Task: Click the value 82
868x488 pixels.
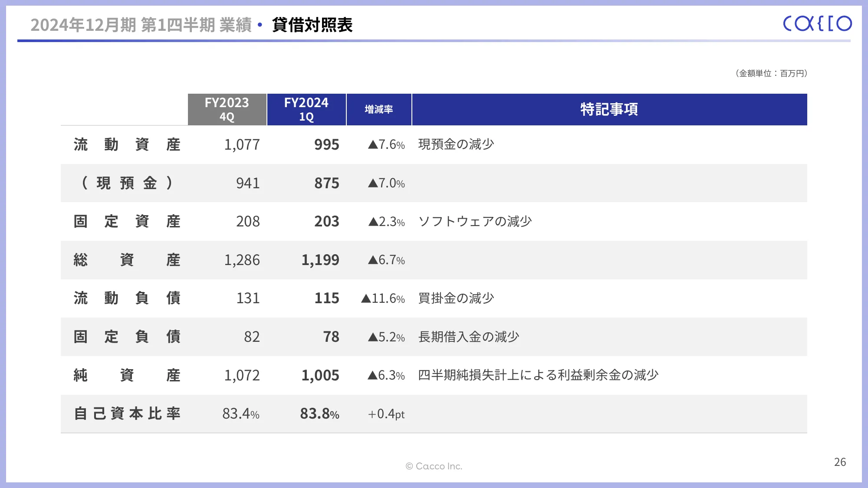Action: tap(252, 337)
